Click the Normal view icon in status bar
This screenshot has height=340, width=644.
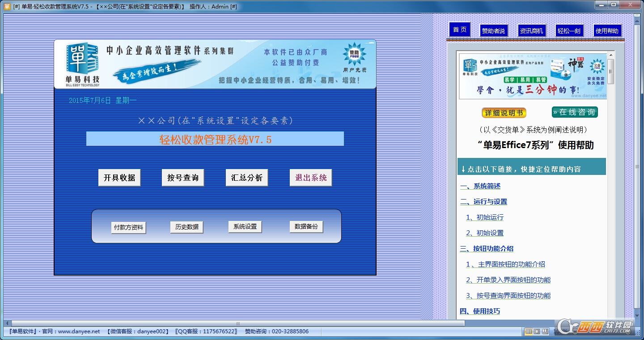529,331
